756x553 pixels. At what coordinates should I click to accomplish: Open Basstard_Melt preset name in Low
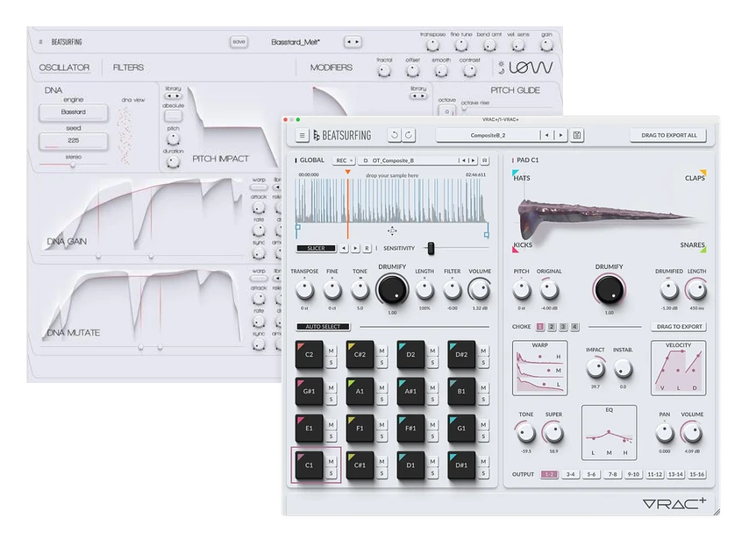(x=295, y=42)
